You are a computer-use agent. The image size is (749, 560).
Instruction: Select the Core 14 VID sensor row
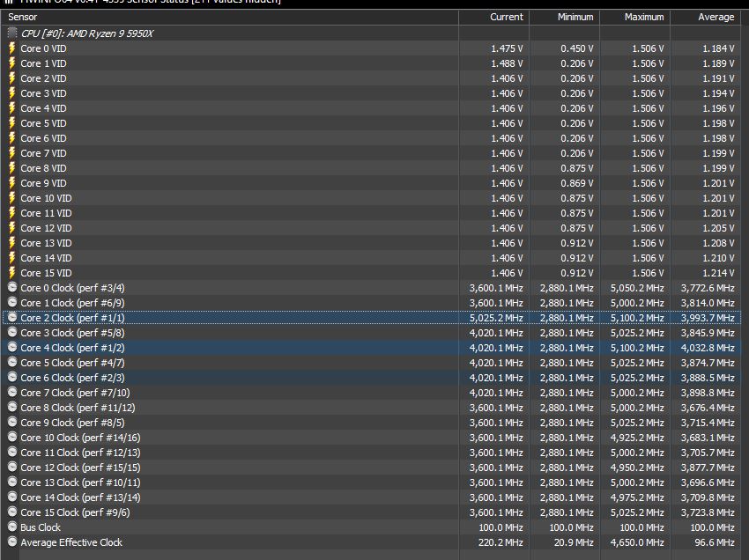coord(372,258)
